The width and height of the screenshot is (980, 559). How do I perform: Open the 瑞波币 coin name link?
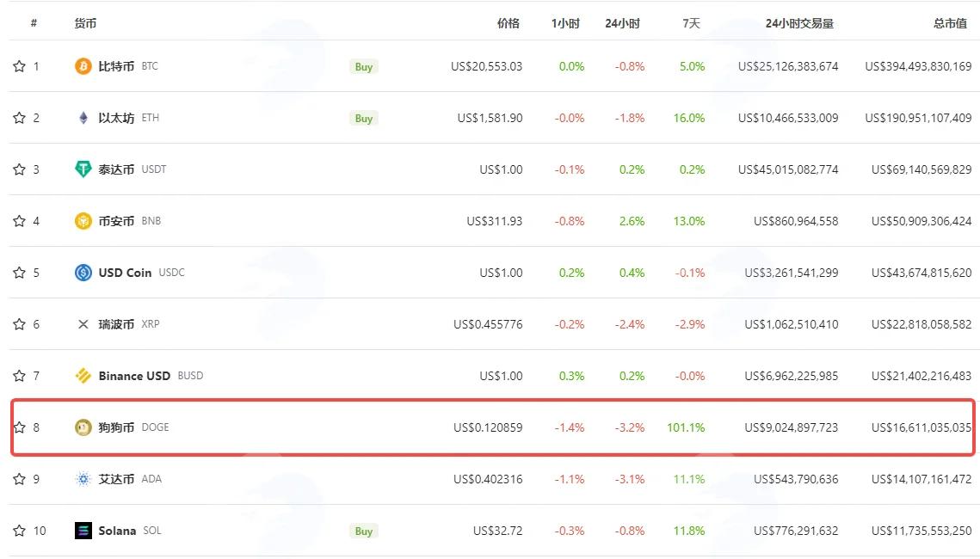coord(116,324)
